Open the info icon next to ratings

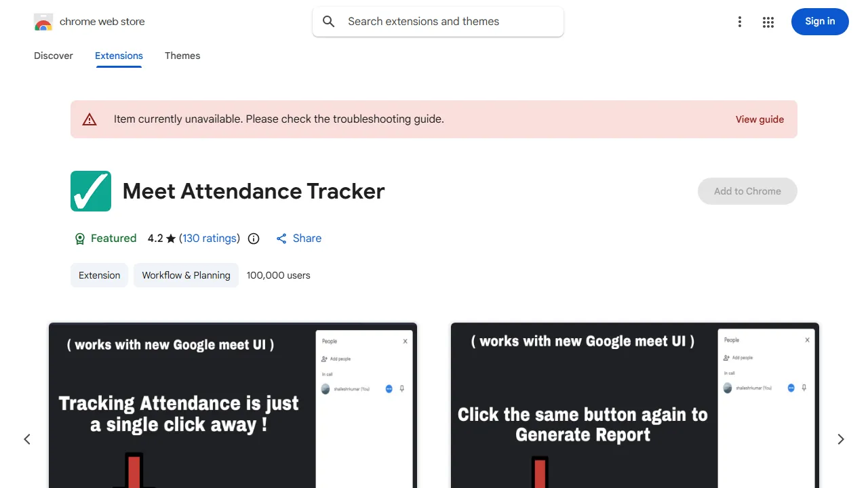[253, 238]
